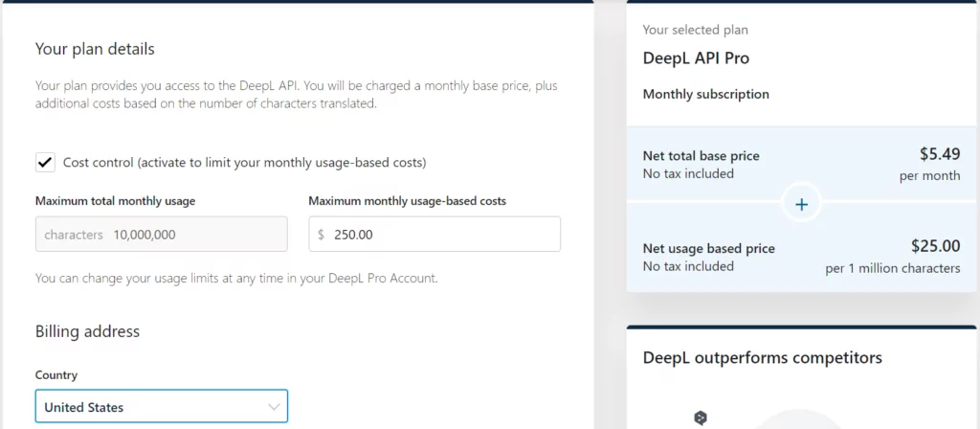This screenshot has width=980, height=429.
Task: Click the Net total base price label
Action: [702, 156]
